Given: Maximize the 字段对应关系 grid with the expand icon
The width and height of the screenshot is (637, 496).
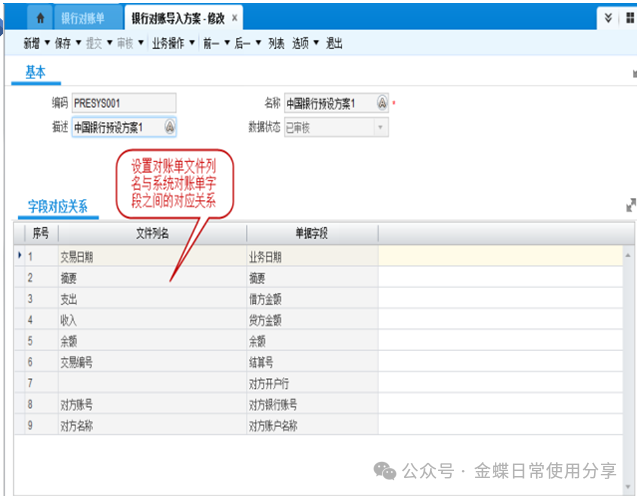Looking at the screenshot, I should point(630,205).
